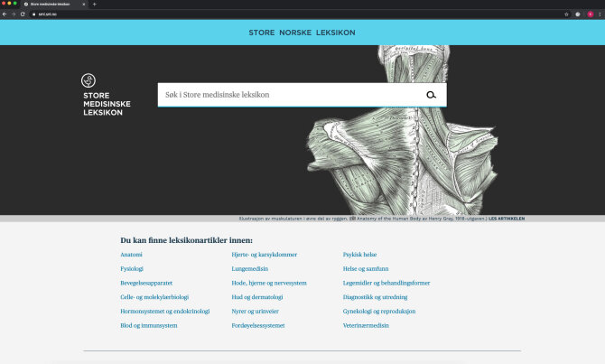Open the Veterinærmedisin category
This screenshot has height=364, width=605.
(366, 326)
